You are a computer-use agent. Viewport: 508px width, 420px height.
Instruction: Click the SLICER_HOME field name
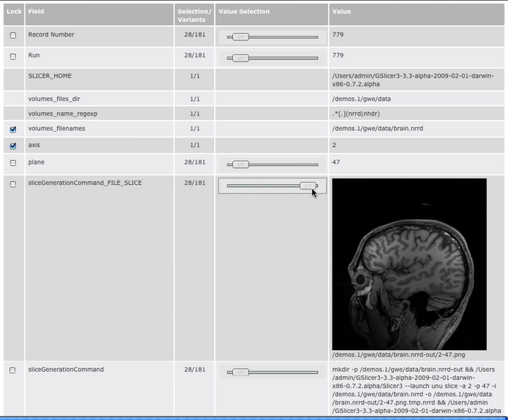coord(50,76)
